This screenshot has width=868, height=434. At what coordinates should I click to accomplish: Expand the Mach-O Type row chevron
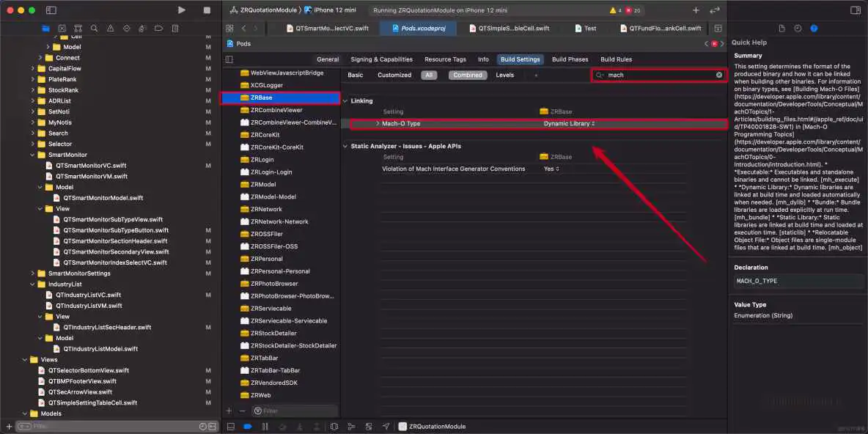(x=378, y=123)
